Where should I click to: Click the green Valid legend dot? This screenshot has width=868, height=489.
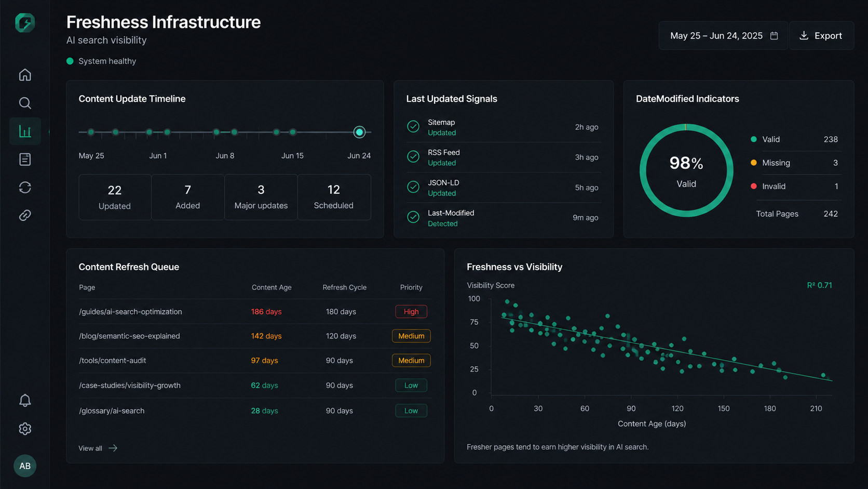(x=754, y=139)
